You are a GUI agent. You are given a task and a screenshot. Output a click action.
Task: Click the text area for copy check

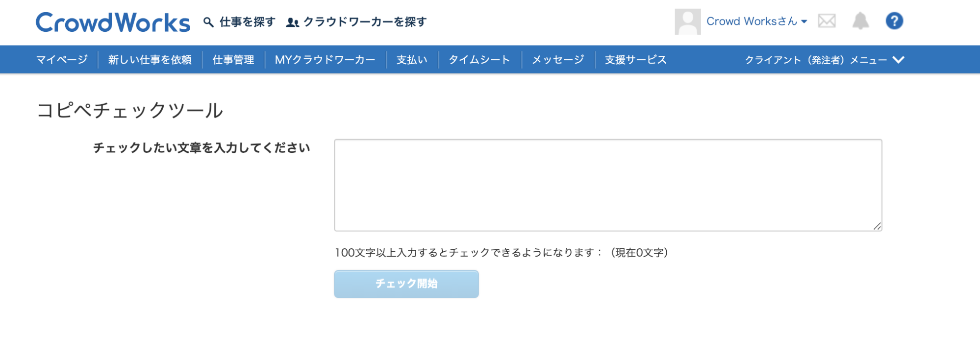tap(608, 185)
